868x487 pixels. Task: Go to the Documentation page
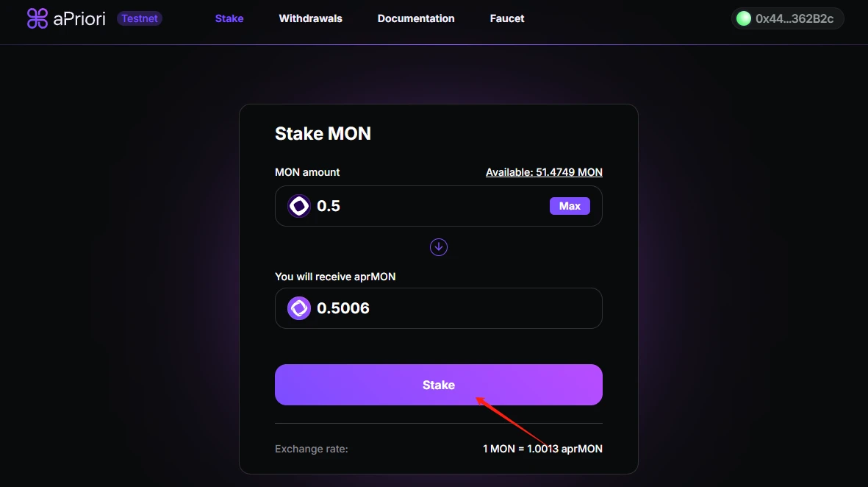(x=416, y=18)
